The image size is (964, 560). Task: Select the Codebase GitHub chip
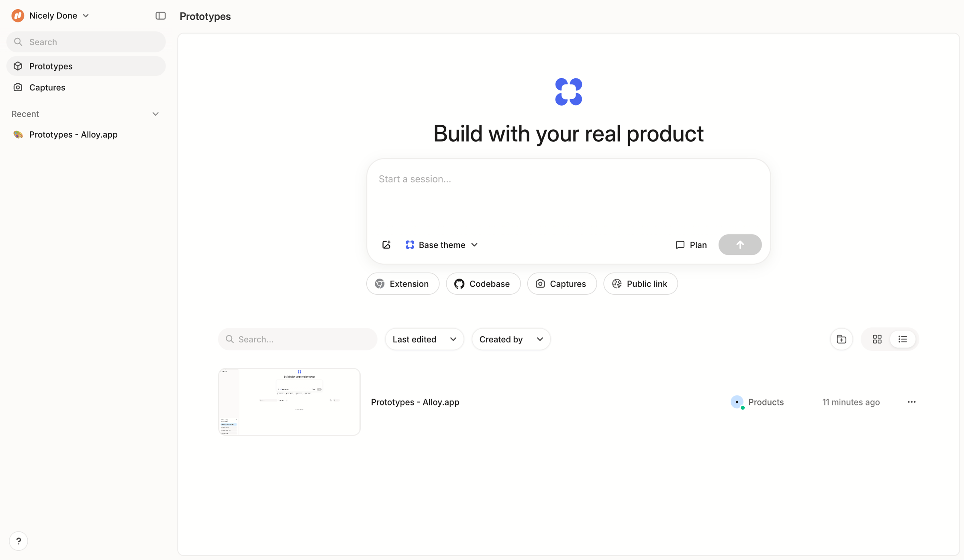click(483, 284)
